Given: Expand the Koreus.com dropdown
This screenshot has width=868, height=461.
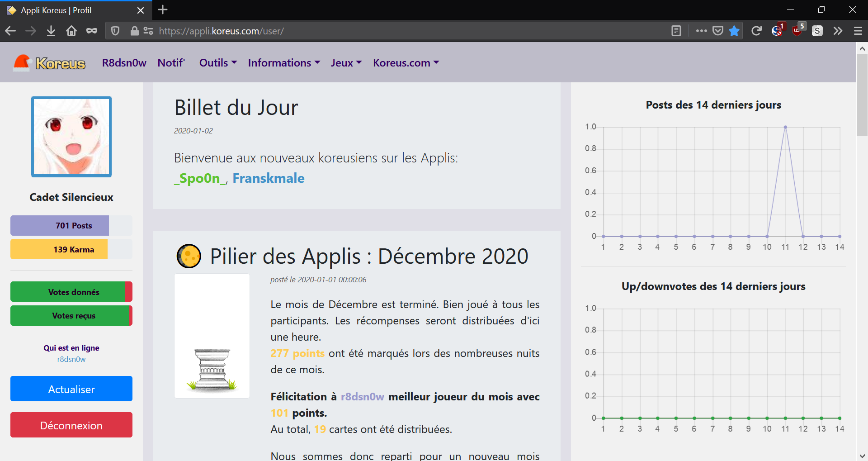Looking at the screenshot, I should pos(406,63).
